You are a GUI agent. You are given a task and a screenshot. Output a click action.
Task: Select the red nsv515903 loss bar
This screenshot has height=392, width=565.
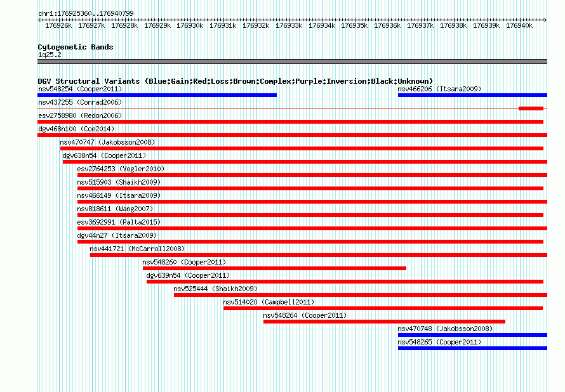[x=310, y=188]
